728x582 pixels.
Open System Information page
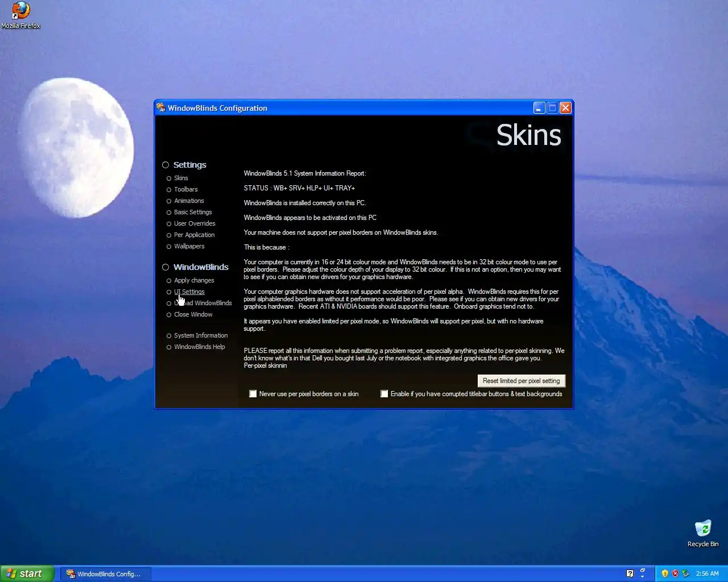[x=201, y=335]
